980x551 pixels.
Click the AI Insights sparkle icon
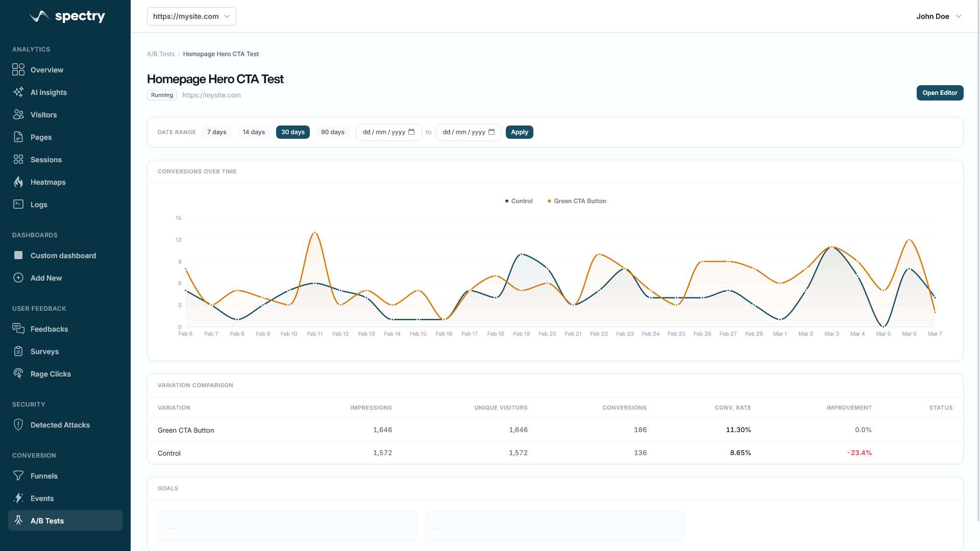(18, 92)
